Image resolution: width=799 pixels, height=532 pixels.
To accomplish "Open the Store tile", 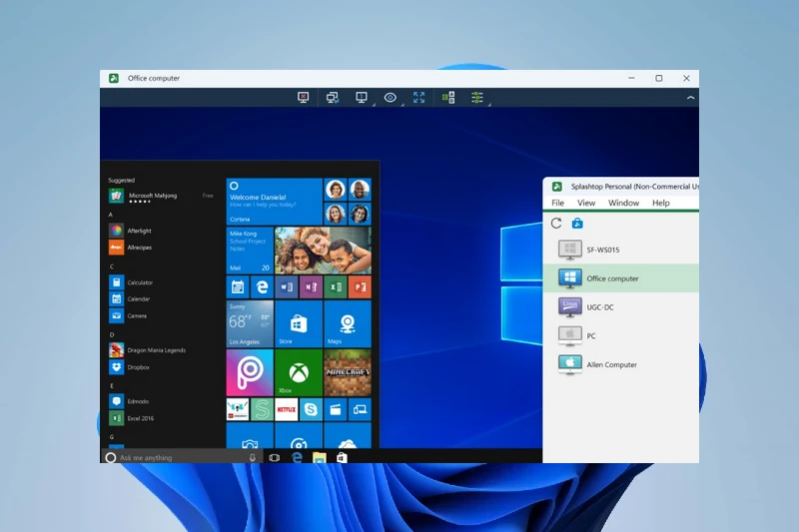I will coord(299,323).
